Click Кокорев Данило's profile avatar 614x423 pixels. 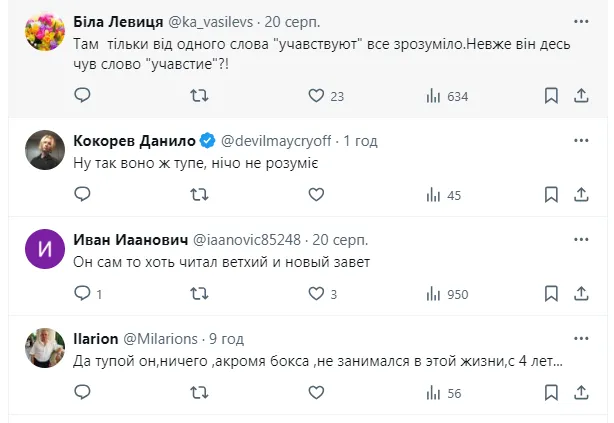(x=44, y=150)
